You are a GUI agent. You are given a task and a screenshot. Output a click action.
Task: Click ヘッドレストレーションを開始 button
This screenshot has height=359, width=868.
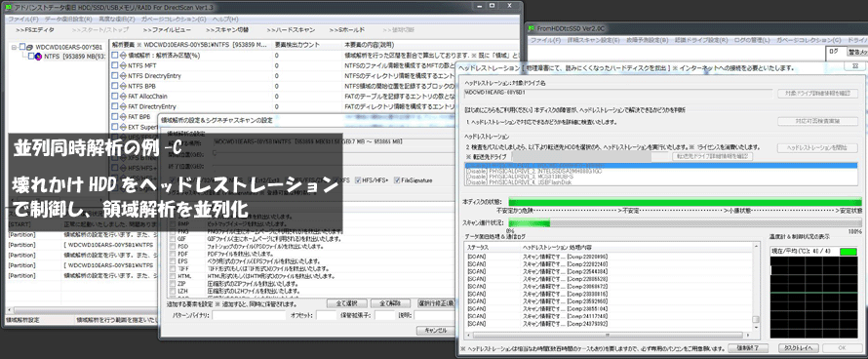(x=817, y=148)
